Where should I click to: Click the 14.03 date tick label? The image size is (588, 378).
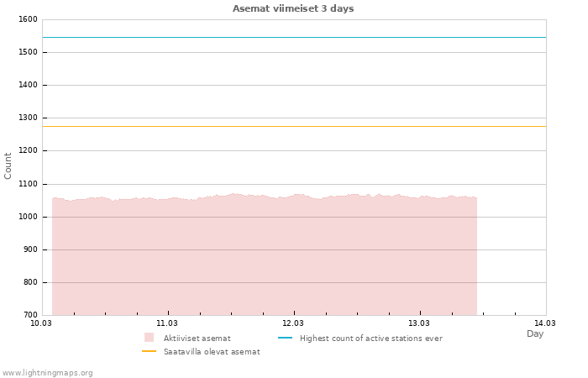pos(545,323)
